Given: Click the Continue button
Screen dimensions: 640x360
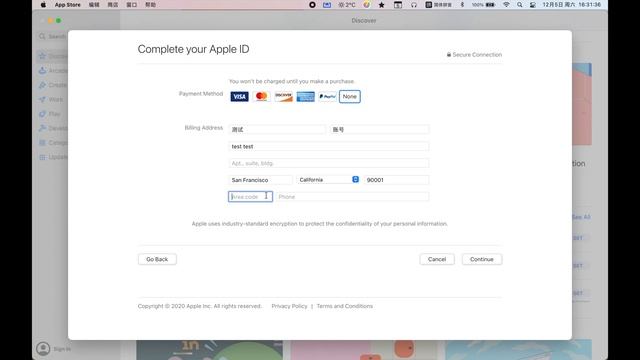Looking at the screenshot, I should [482, 259].
